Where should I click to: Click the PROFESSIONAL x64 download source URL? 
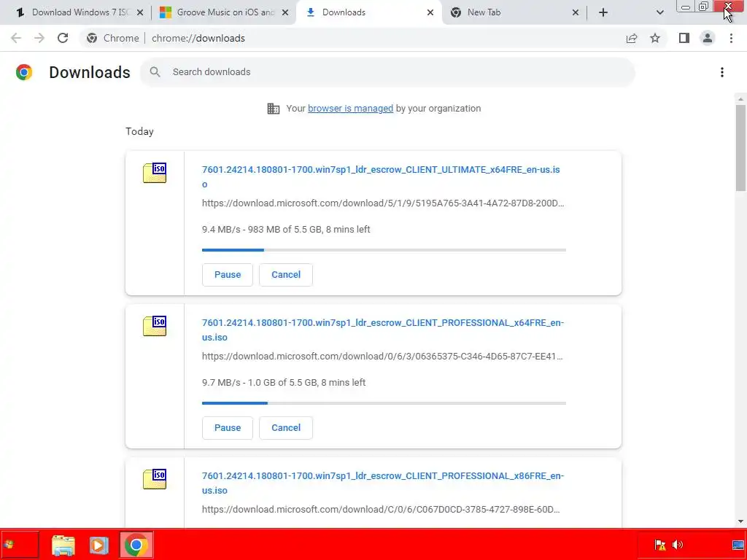pyautogui.click(x=382, y=356)
